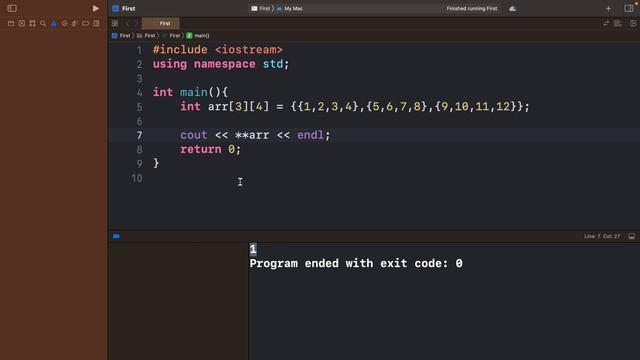Open the Breakpoint navigator icon
640x360 pixels.
click(85, 24)
